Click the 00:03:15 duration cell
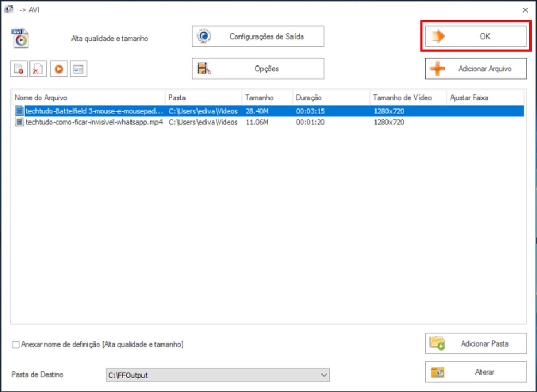 pyautogui.click(x=311, y=111)
